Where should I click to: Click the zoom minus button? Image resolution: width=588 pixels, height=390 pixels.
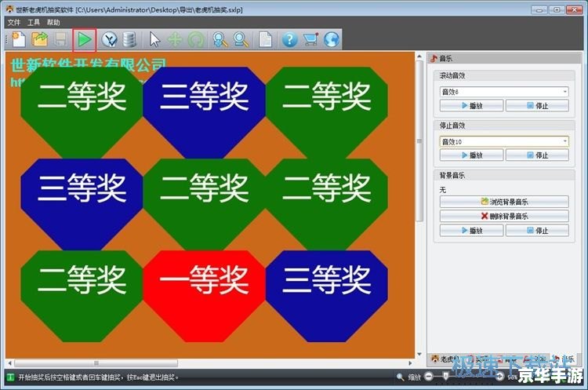point(429,376)
